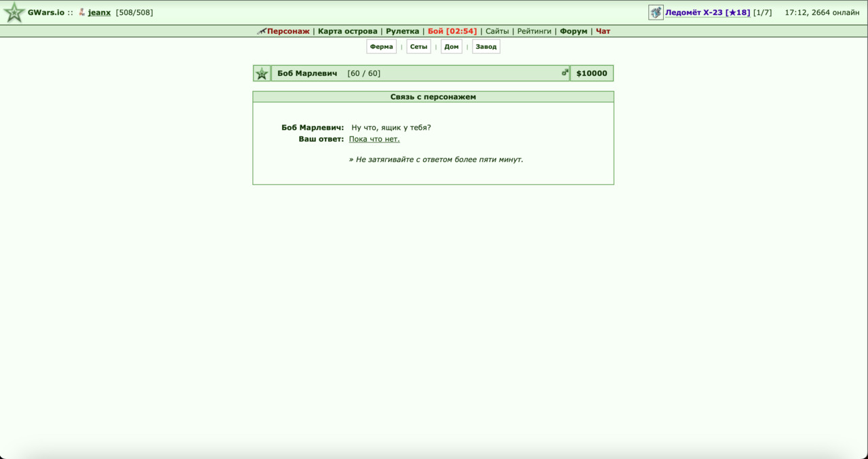868x459 pixels.
Task: Click the Дом button
Action: pyautogui.click(x=452, y=47)
